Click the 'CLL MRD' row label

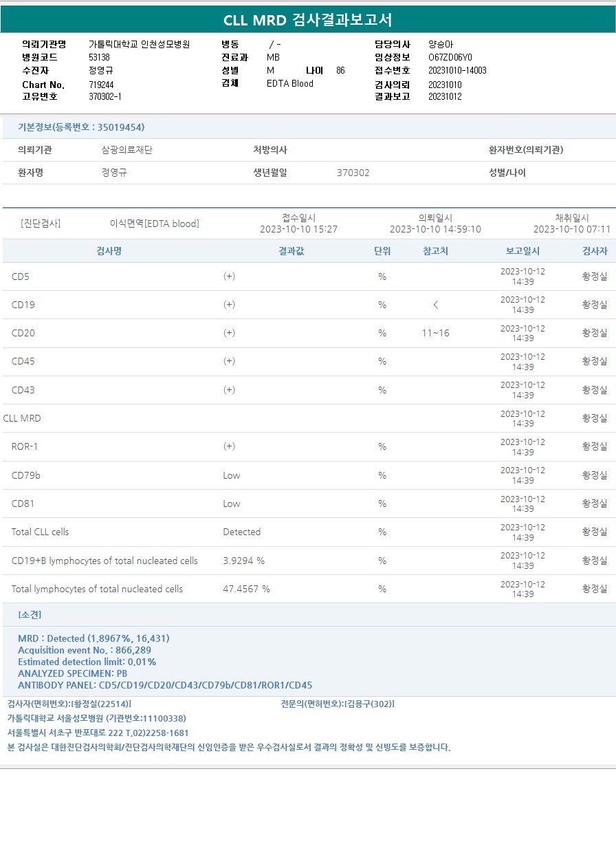point(22,418)
